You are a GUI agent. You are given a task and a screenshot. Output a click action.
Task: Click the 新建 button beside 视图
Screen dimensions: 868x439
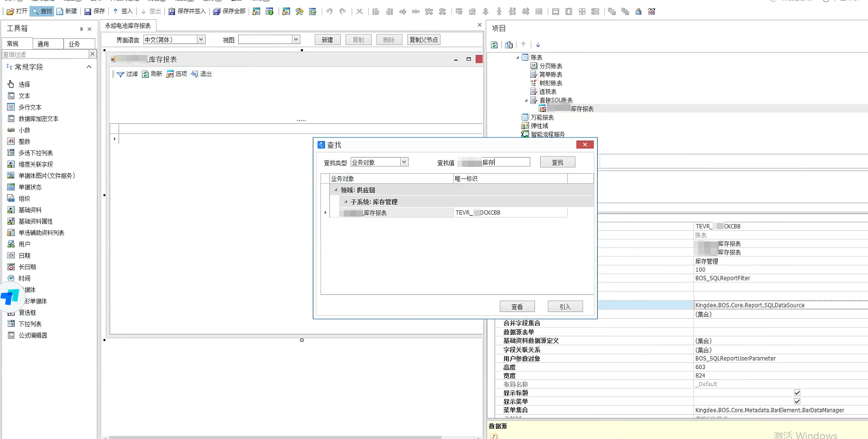click(x=327, y=40)
